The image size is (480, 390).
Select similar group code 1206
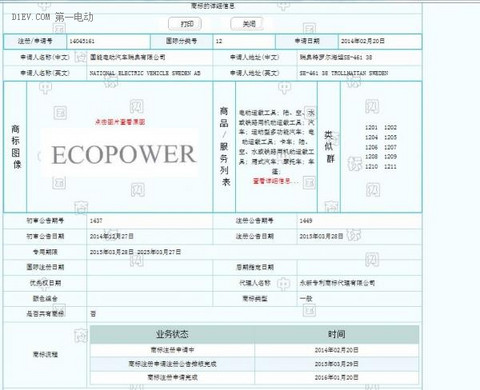click(371, 147)
